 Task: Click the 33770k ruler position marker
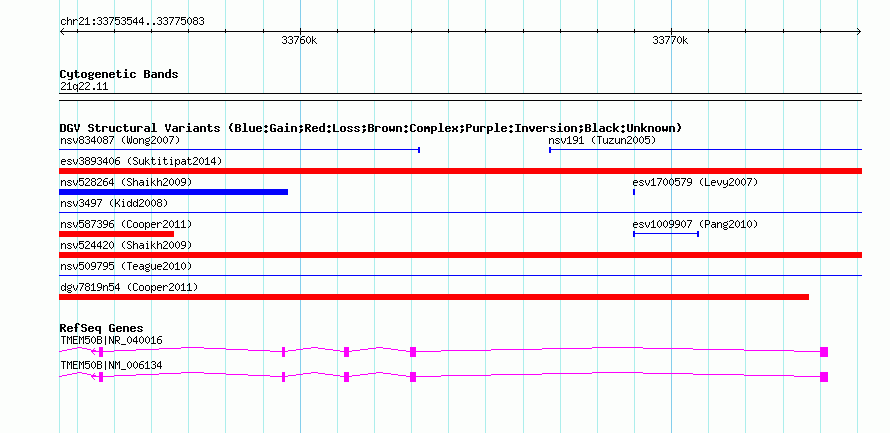point(670,41)
